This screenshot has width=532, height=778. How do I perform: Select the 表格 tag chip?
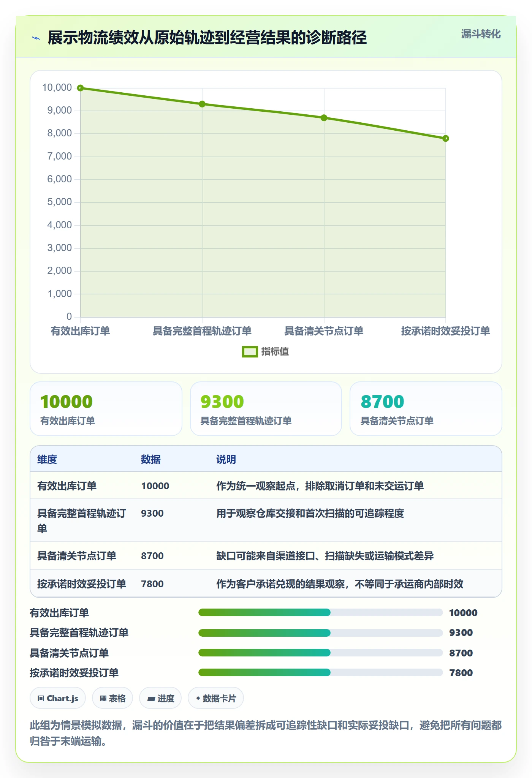click(x=112, y=698)
